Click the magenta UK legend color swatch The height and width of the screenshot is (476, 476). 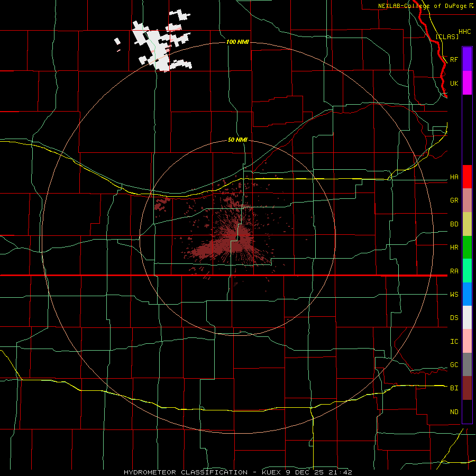pyautogui.click(x=467, y=83)
